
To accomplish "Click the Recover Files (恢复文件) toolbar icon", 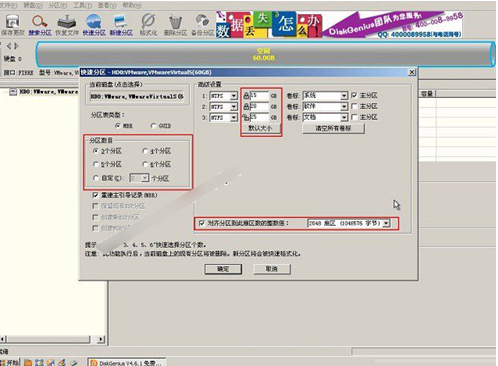I will pyautogui.click(x=67, y=25).
